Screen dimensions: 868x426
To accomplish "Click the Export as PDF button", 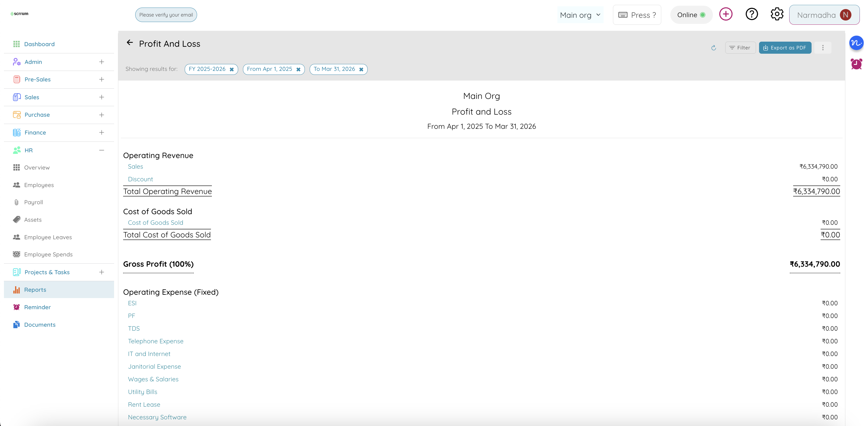I will [785, 48].
